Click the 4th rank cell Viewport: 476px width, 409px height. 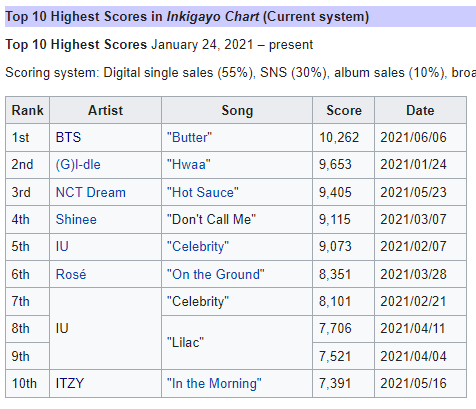(28, 219)
